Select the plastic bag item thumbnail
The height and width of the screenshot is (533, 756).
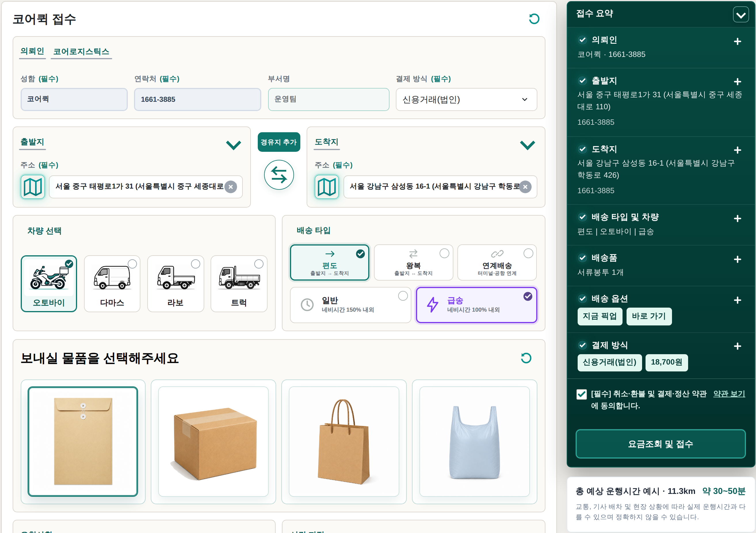click(474, 442)
